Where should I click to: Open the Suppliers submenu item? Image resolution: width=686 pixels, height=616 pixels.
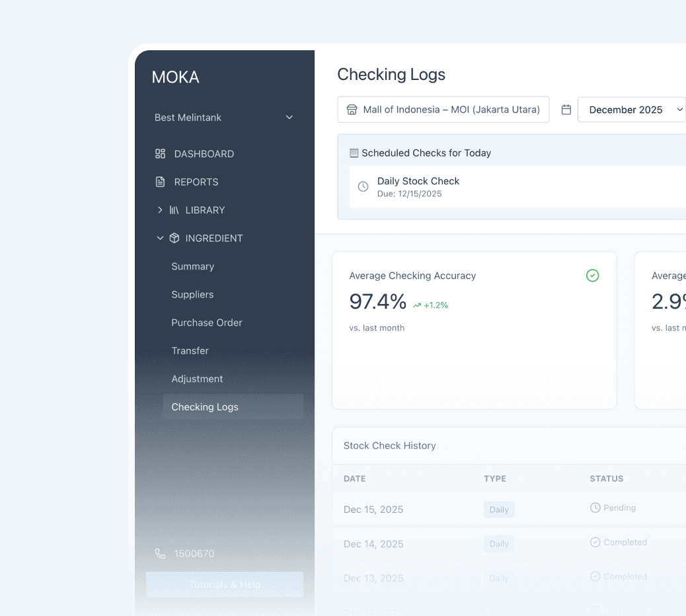tap(192, 294)
